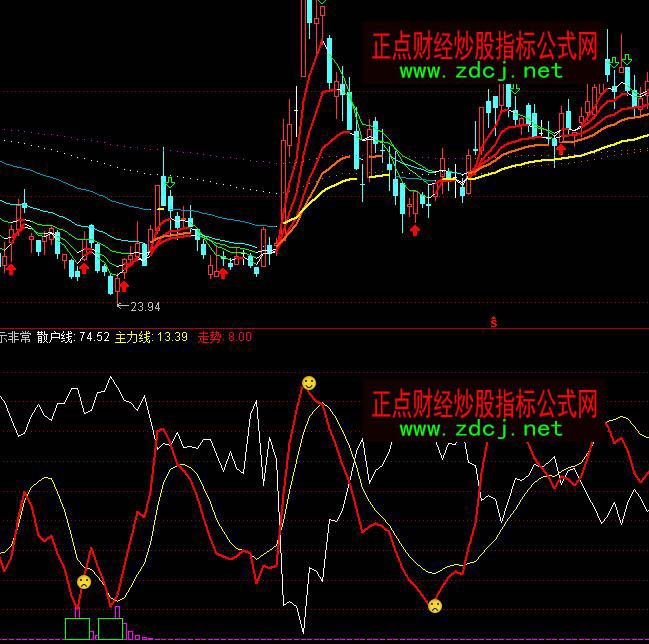
Task: Click the happy smiley at the red line peak
Action: point(309,383)
